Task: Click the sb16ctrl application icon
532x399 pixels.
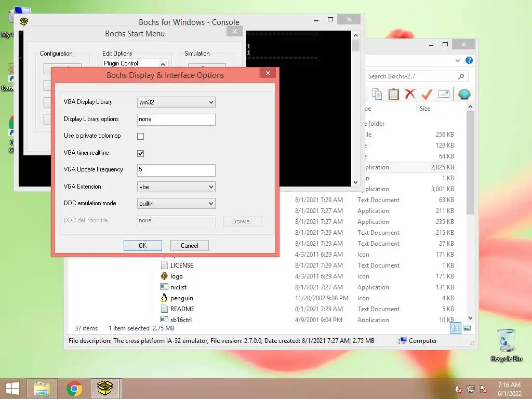Action: (x=164, y=320)
